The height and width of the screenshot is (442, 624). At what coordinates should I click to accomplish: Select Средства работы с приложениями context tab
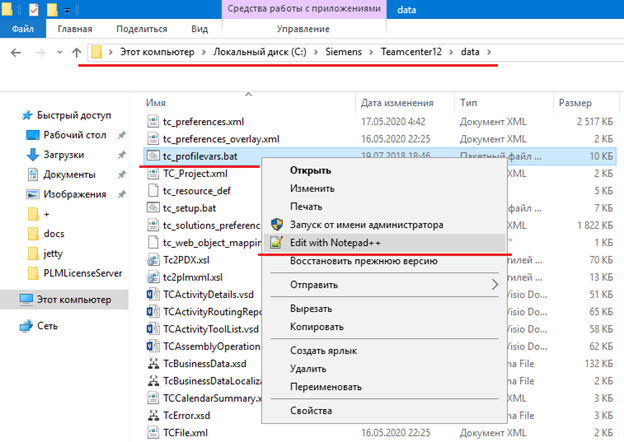(x=304, y=8)
